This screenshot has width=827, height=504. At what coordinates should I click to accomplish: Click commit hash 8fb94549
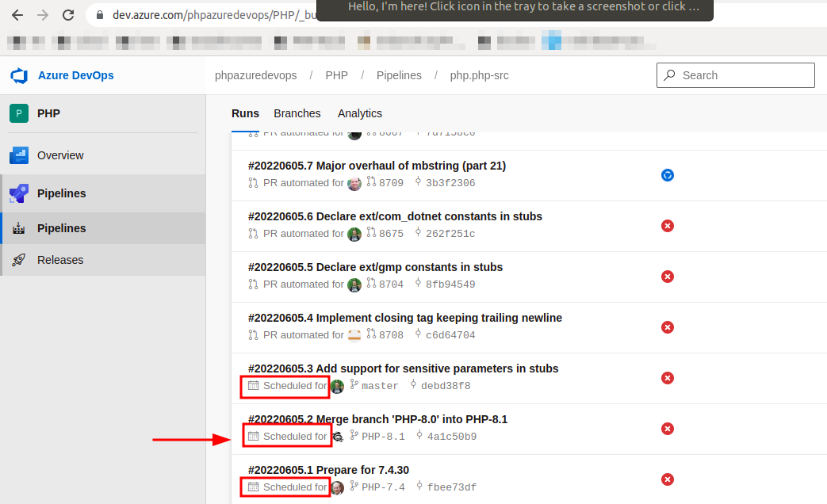click(450, 284)
